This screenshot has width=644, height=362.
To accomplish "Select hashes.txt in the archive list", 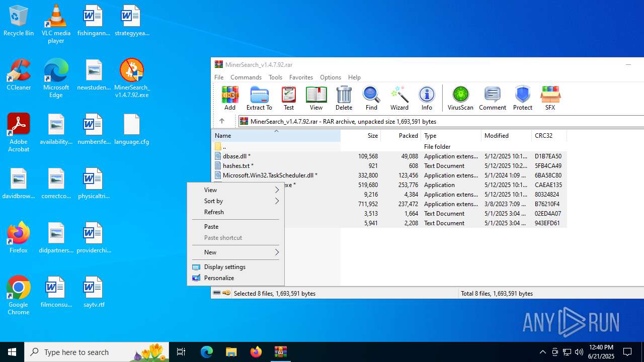I will pyautogui.click(x=389, y=166).
